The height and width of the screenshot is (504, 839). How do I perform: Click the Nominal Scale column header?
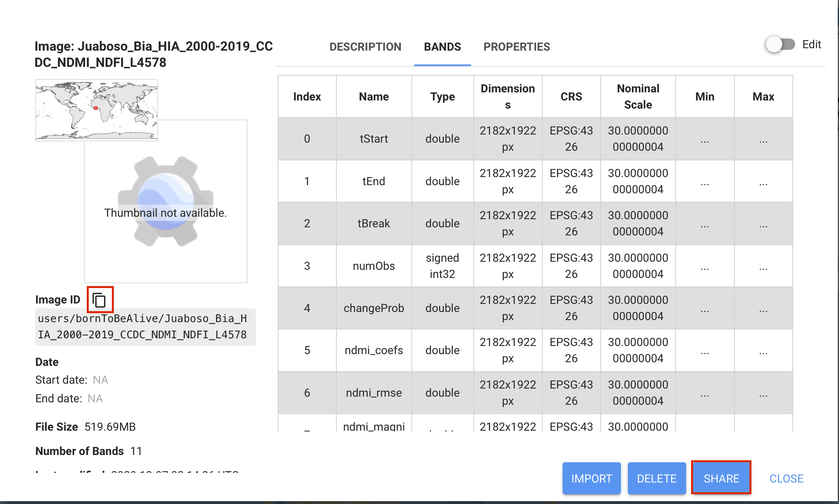pyautogui.click(x=638, y=96)
